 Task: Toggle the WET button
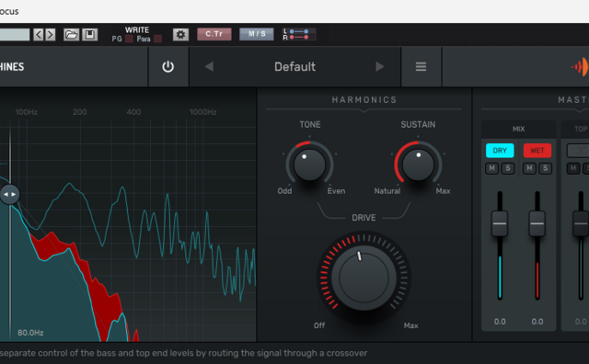tap(537, 151)
